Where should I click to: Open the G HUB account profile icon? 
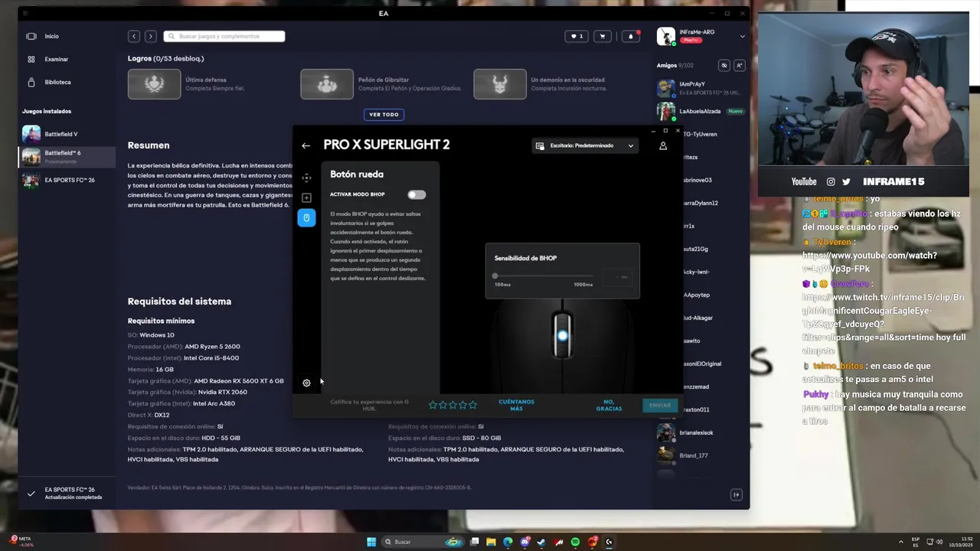click(x=663, y=145)
